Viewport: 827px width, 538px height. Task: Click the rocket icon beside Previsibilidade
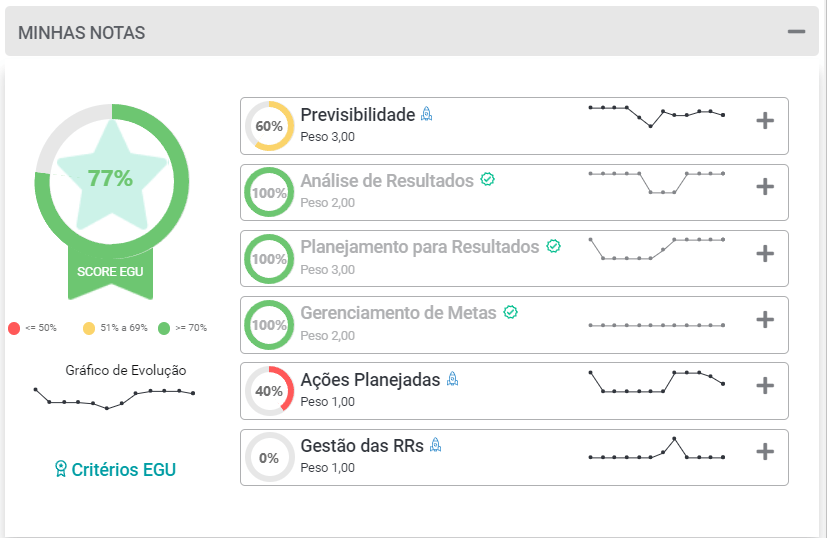pos(426,114)
